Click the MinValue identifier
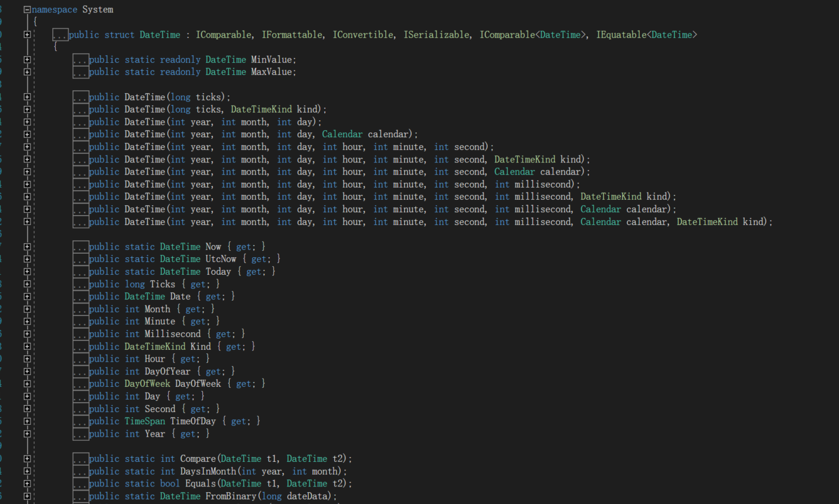Viewport: 839px width, 504px height. [271, 60]
